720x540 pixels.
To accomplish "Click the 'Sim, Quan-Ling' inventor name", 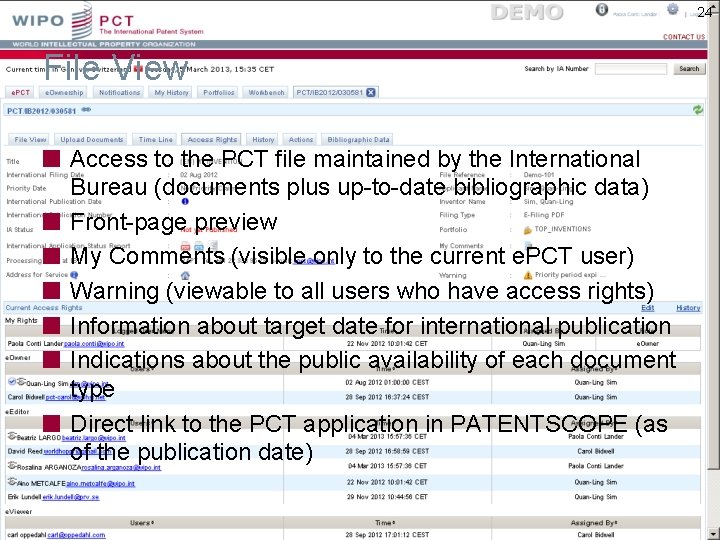I will [548, 201].
